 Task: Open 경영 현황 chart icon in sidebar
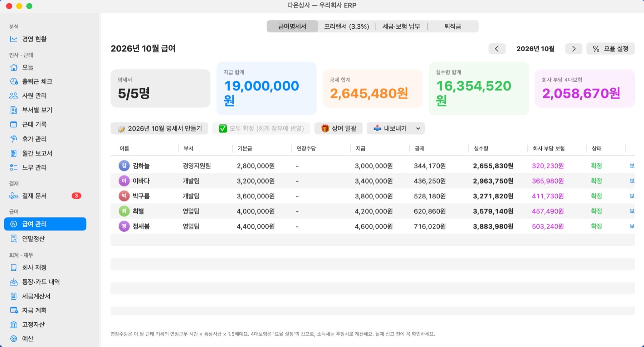(x=14, y=39)
